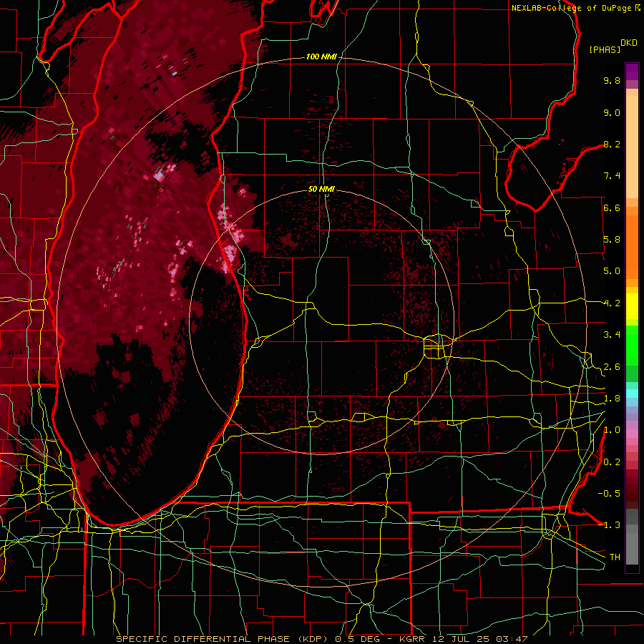Select the 'SPECIFIC DIFFERENTIAL PHASE (KDP)' caption text

pyautogui.click(x=222, y=639)
